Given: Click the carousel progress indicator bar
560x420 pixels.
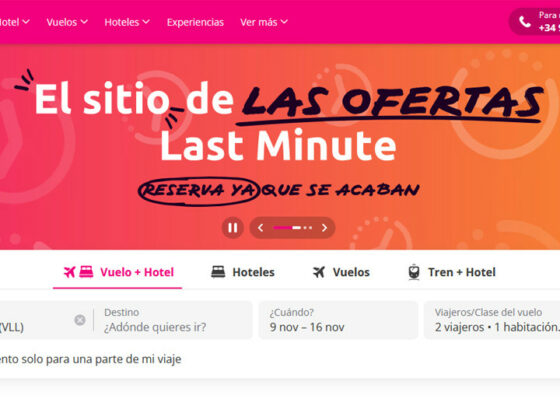Looking at the screenshot, I should coord(292,228).
